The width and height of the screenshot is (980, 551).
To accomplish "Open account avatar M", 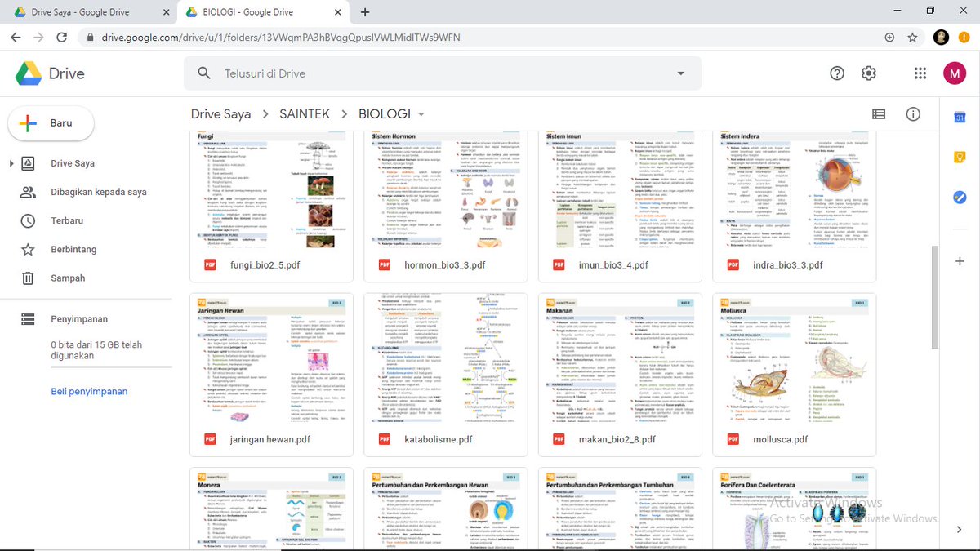I will click(954, 73).
